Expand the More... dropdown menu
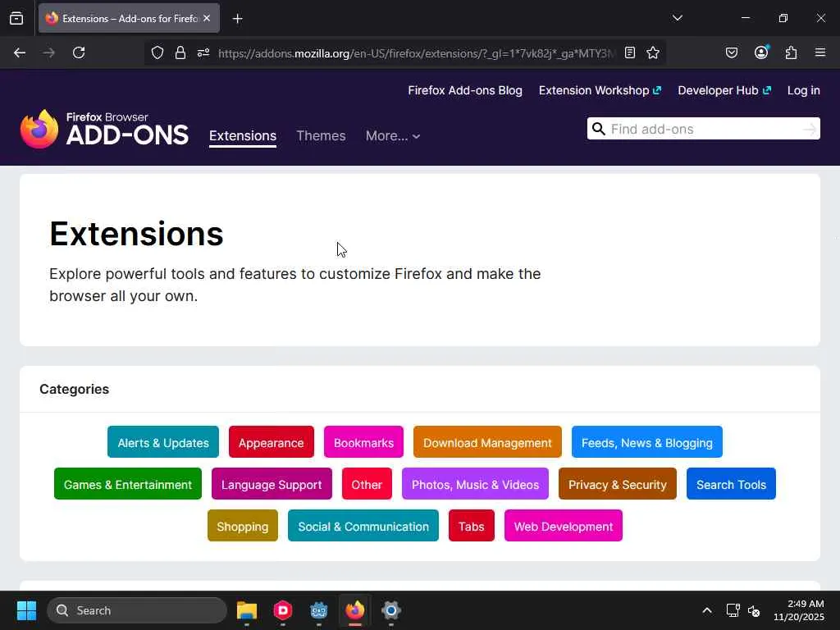The image size is (840, 630). 393,136
